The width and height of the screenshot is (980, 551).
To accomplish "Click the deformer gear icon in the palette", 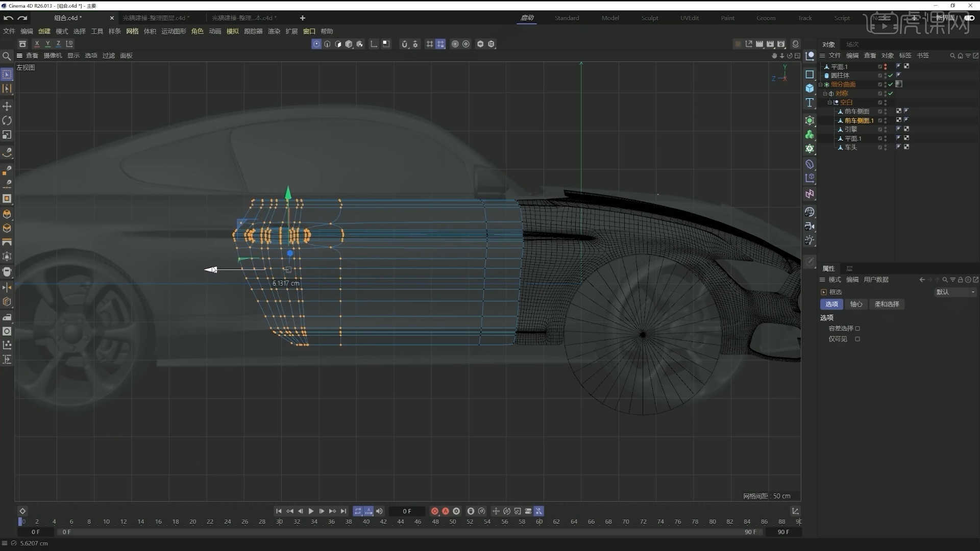I will click(x=810, y=148).
